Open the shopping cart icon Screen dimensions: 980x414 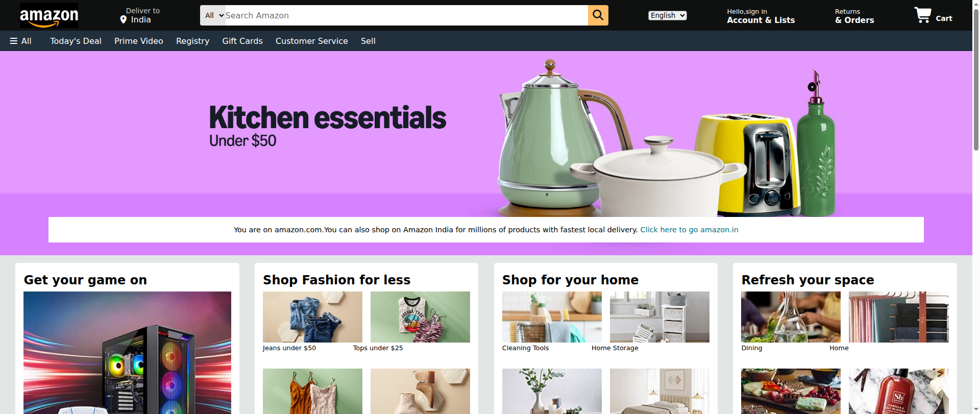(922, 15)
